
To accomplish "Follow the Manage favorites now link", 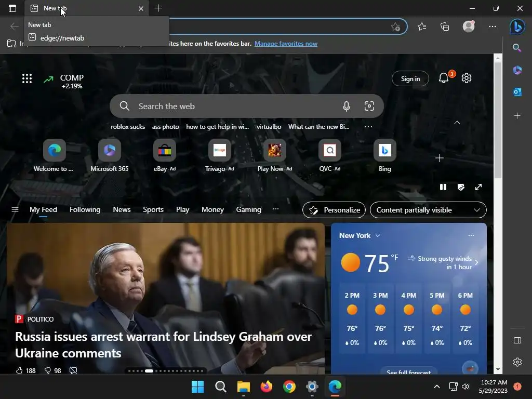I will [286, 44].
